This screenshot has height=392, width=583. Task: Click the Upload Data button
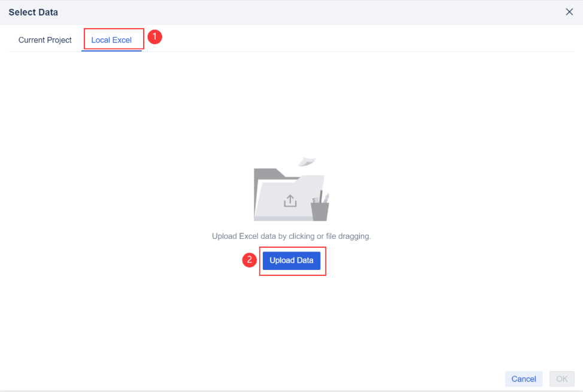[x=291, y=260]
